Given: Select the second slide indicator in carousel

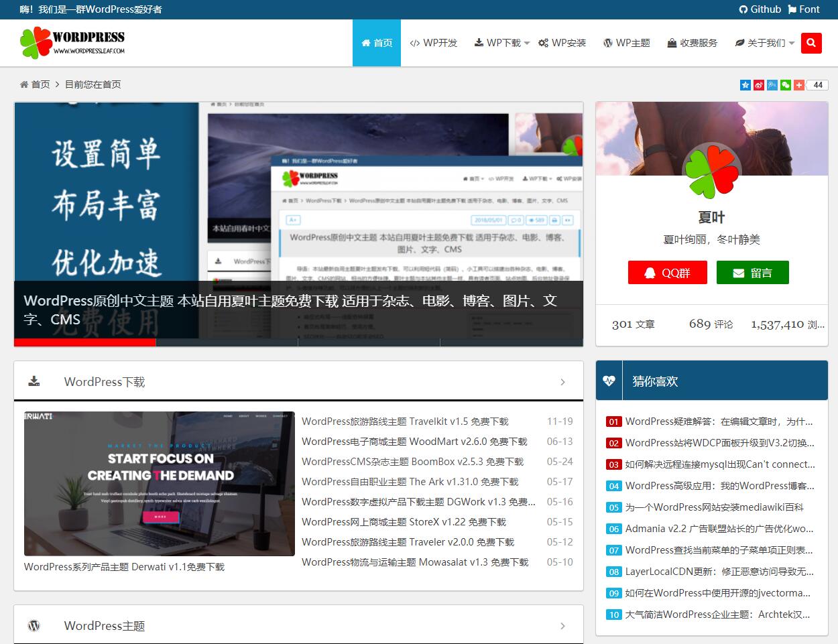Looking at the screenshot, I should pyautogui.click(x=227, y=342).
